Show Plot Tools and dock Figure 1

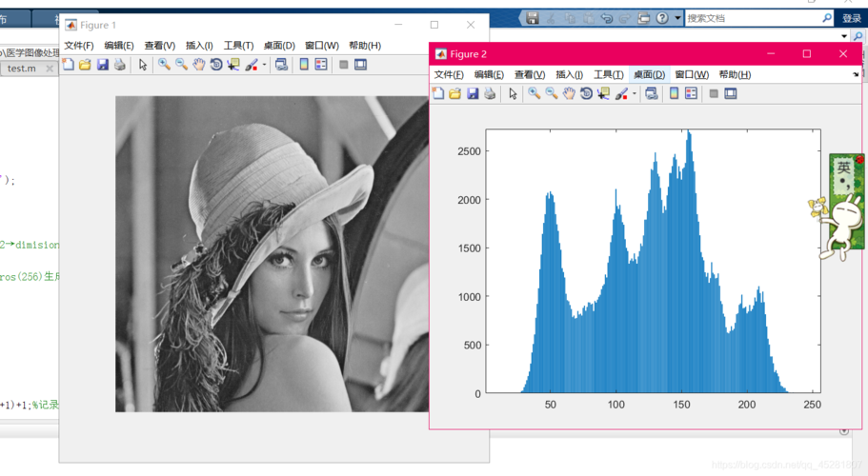pos(360,65)
